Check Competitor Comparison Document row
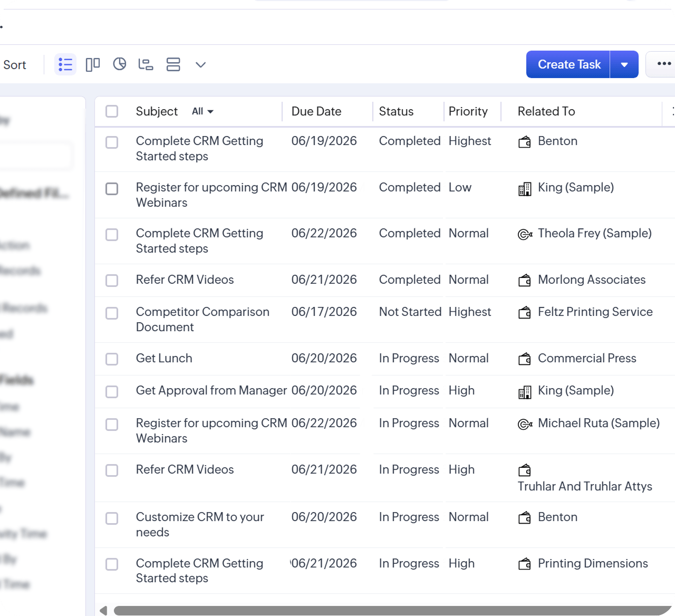This screenshot has height=616, width=675. (112, 313)
